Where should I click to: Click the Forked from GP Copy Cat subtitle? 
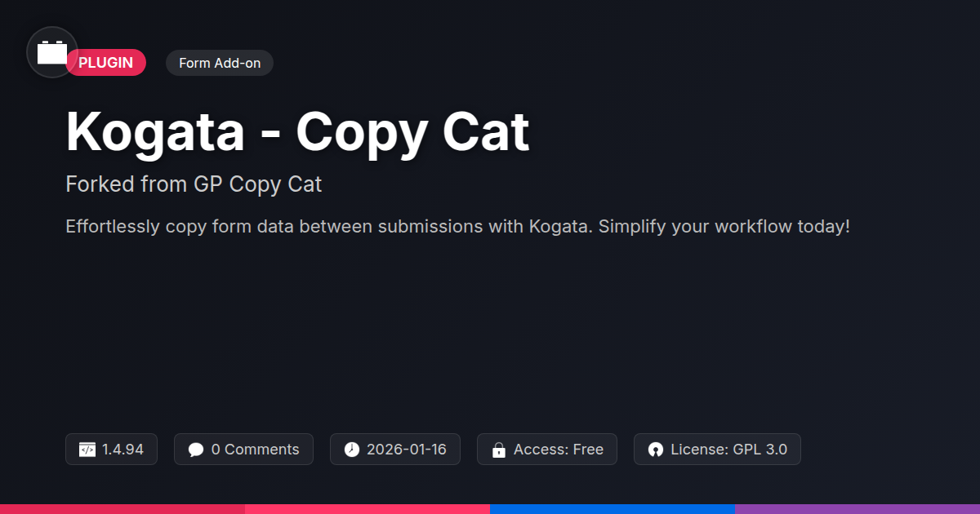point(194,184)
